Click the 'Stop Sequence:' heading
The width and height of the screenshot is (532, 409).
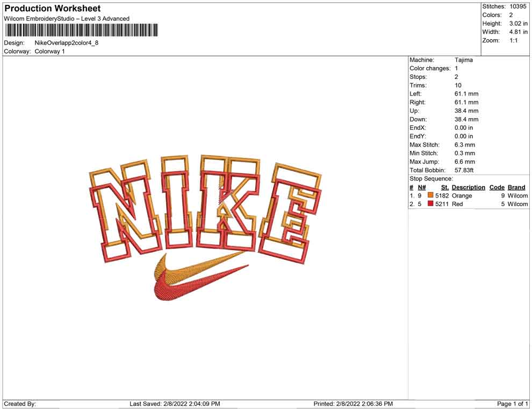(431, 179)
